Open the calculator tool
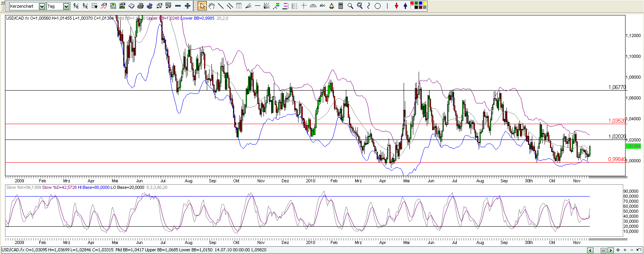Viewport: 644px width, 254px height. point(341,6)
